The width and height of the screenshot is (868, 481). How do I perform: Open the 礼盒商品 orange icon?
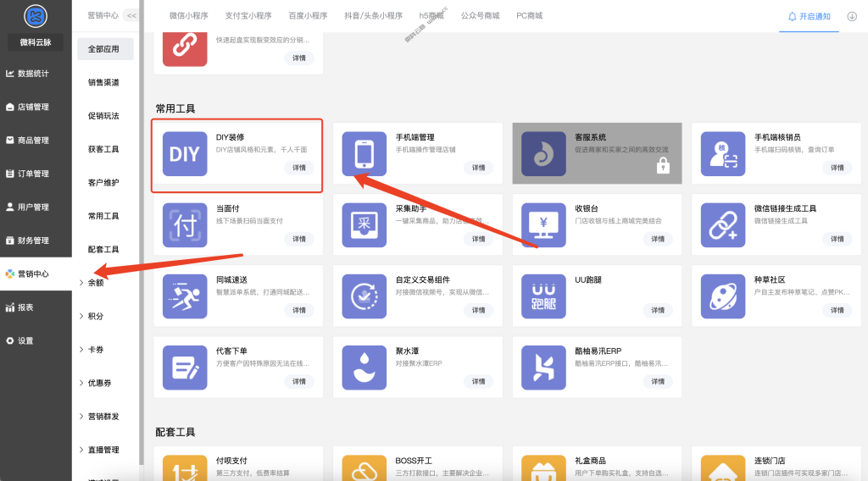tap(543, 468)
